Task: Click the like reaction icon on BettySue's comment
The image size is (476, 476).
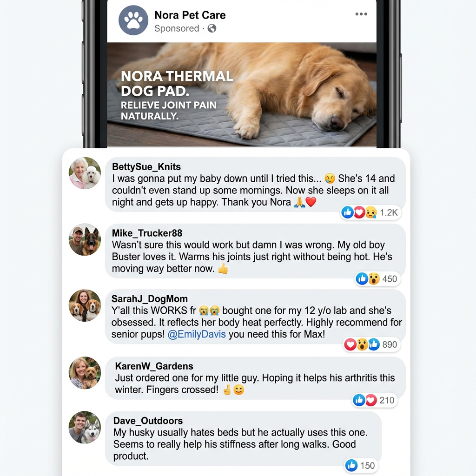Action: click(x=347, y=212)
